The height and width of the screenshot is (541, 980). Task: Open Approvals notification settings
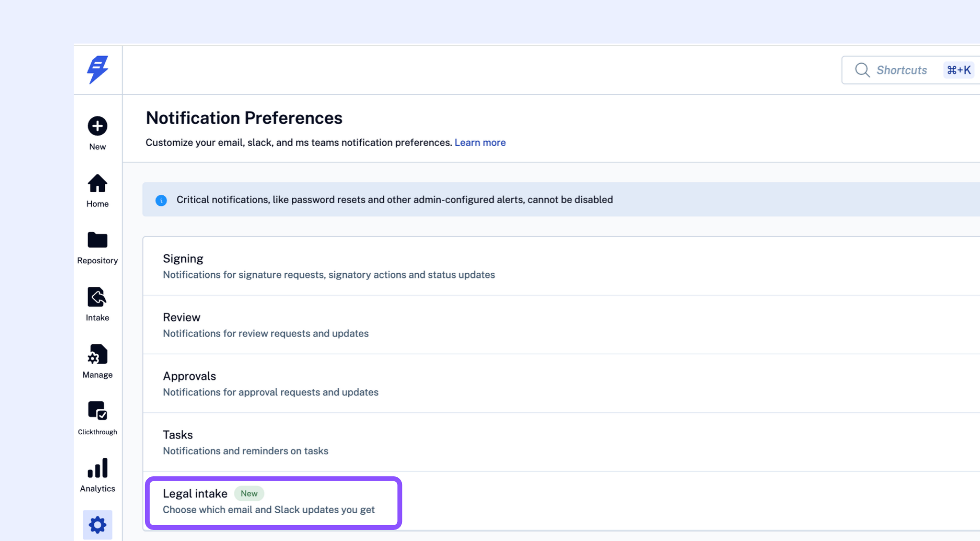(561, 383)
